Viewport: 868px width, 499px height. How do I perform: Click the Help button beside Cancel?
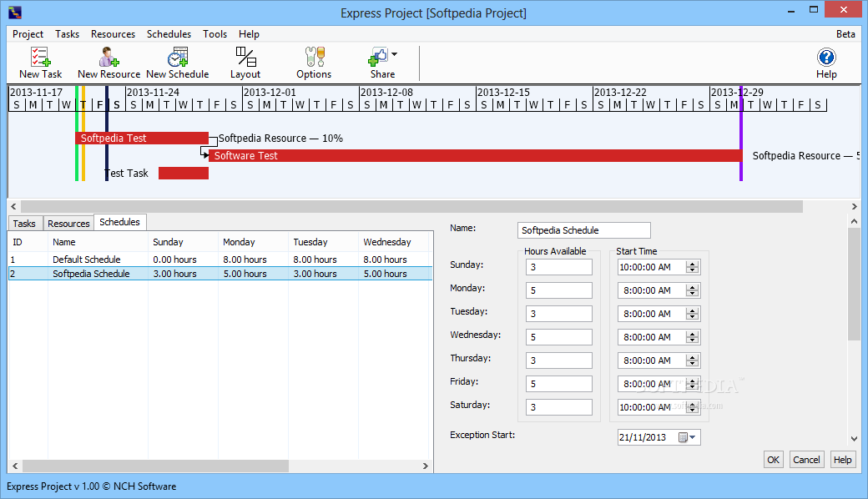842,460
